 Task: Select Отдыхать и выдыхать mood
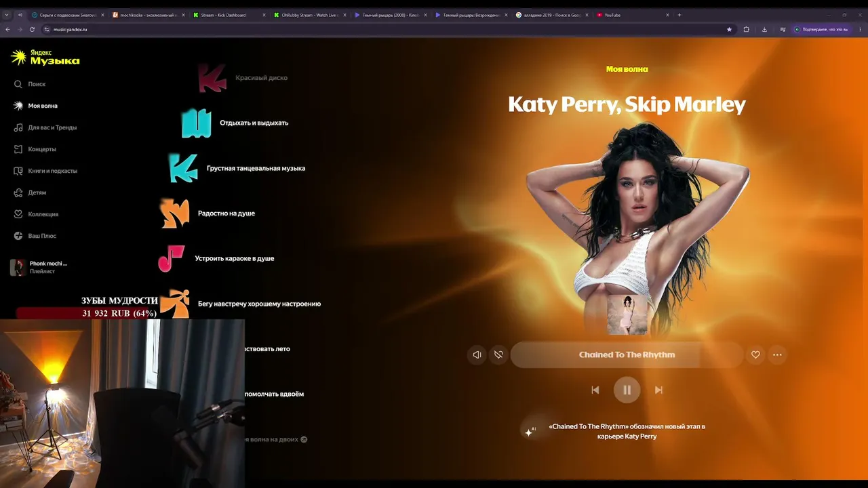pyautogui.click(x=254, y=123)
